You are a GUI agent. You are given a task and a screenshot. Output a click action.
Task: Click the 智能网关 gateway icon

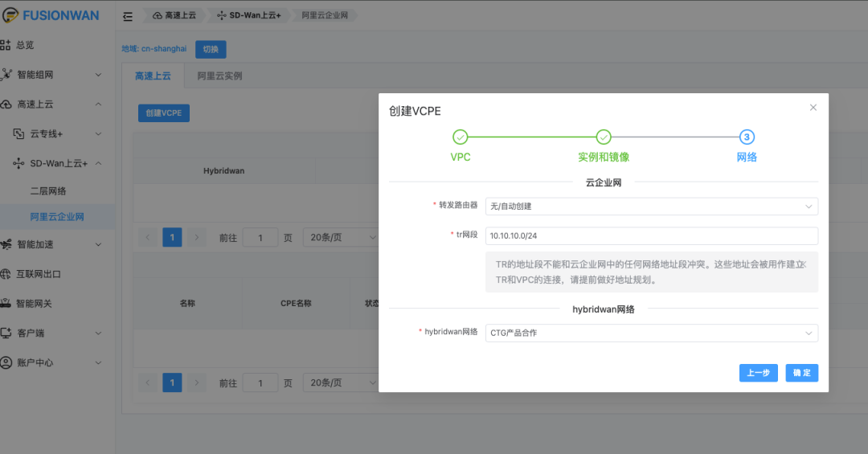(x=6, y=304)
